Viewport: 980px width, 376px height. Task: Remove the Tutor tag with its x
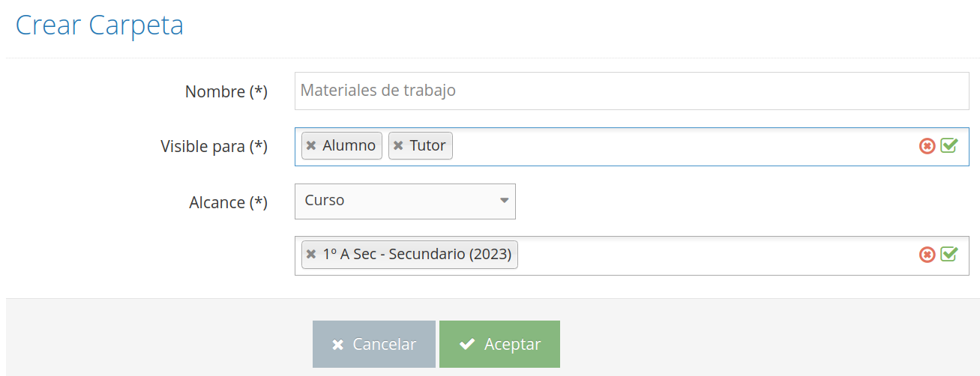click(x=398, y=146)
